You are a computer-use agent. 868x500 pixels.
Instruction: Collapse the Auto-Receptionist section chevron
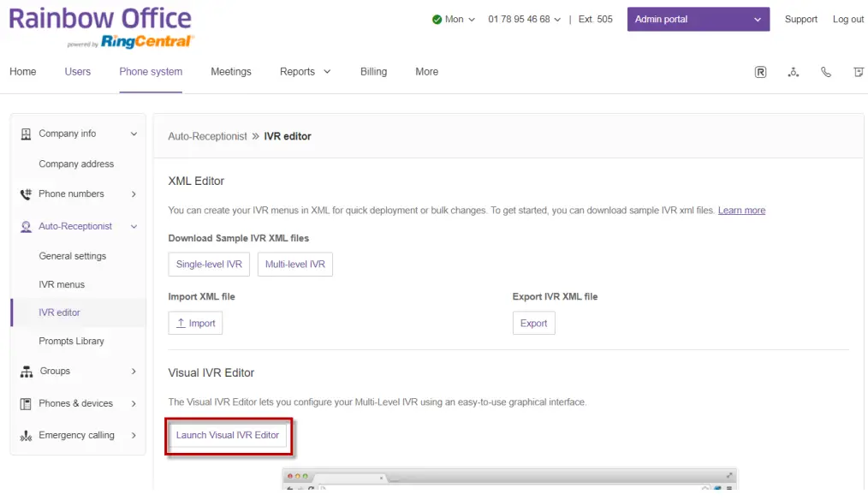pos(134,227)
